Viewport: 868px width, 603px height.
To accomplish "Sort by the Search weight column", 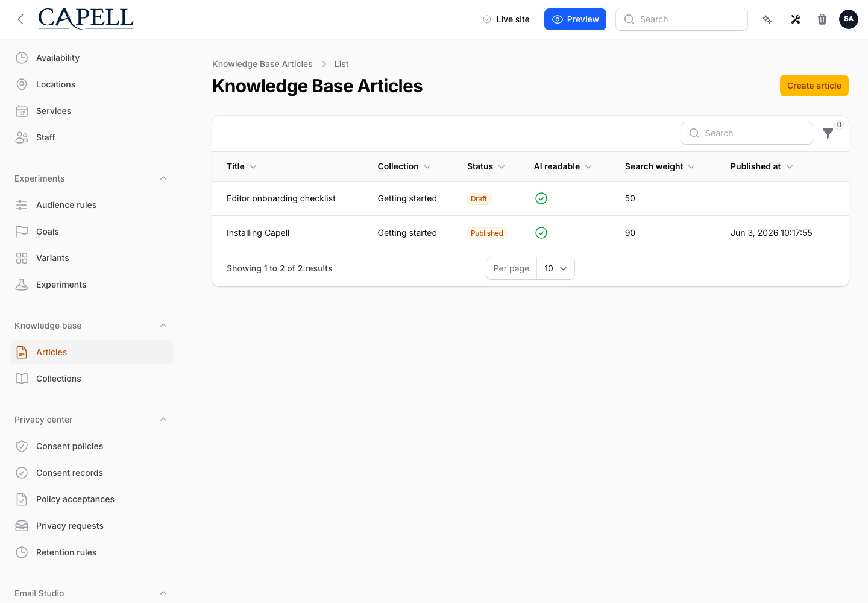I will click(660, 166).
